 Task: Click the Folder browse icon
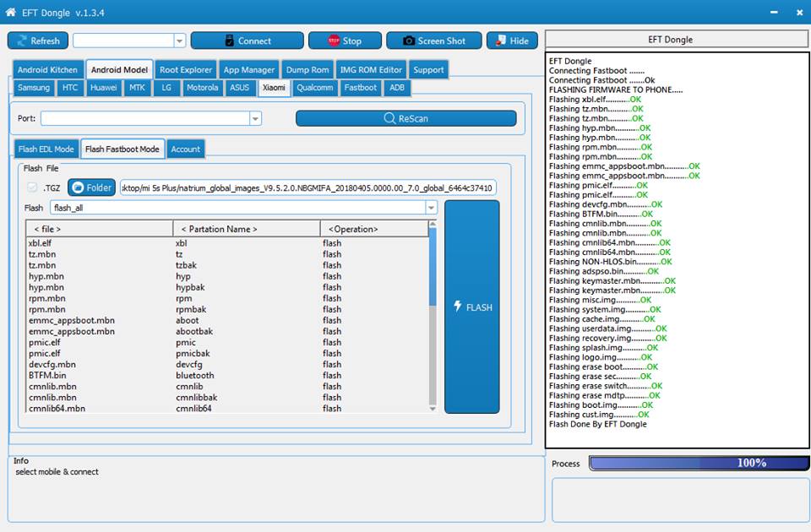point(78,187)
